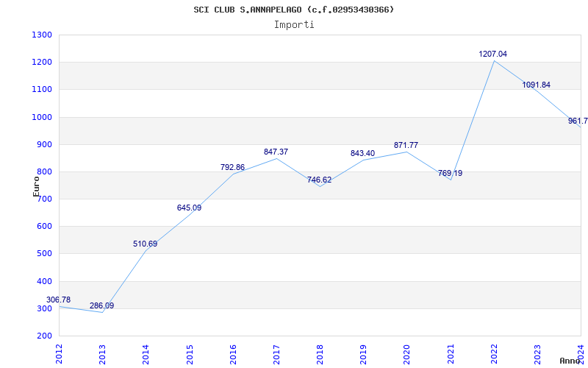Click the Anno x-axis label

coord(570,361)
